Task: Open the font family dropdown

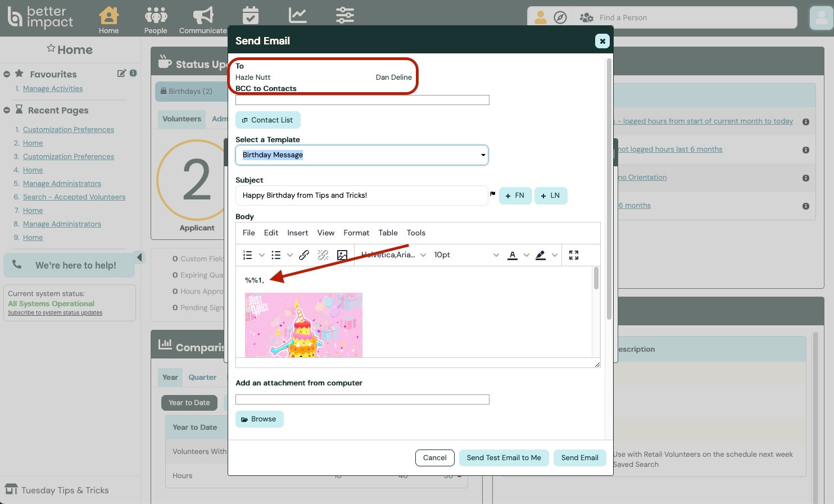Action: point(393,255)
